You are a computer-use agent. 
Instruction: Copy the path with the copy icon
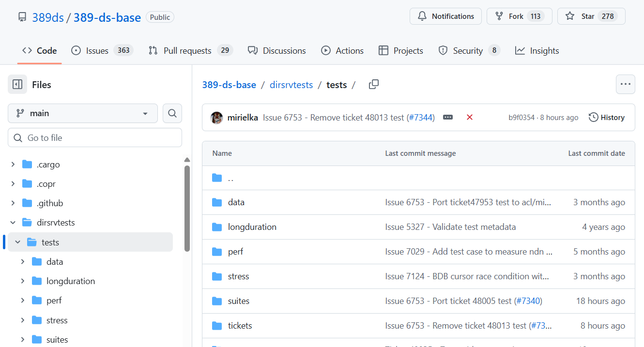373,85
